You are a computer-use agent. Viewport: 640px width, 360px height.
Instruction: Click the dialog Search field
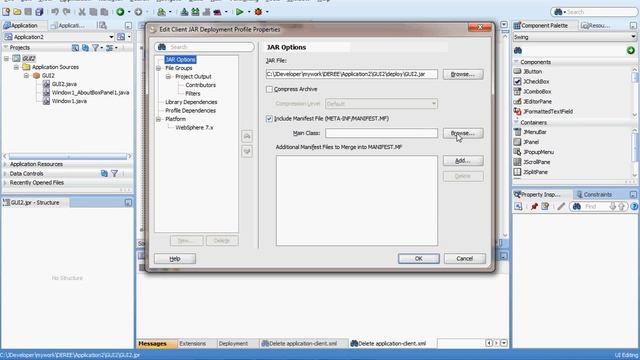click(x=204, y=47)
